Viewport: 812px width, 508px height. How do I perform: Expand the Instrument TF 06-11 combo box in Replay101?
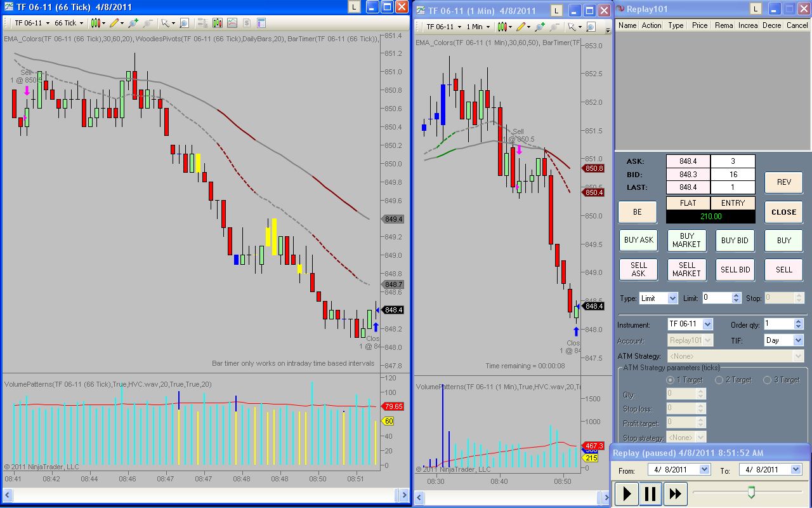(x=707, y=324)
